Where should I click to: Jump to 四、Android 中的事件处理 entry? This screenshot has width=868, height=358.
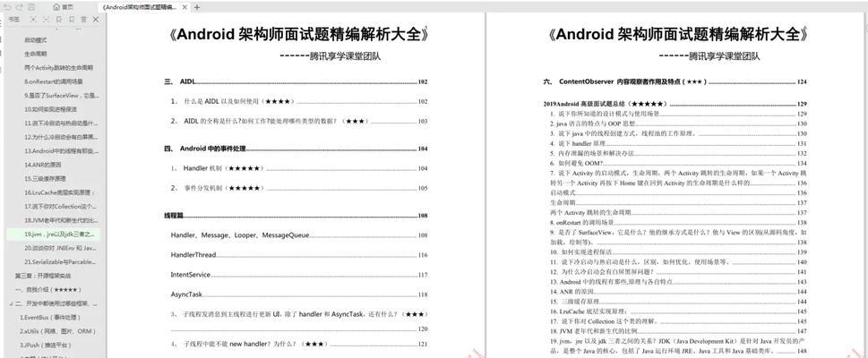pos(296,149)
